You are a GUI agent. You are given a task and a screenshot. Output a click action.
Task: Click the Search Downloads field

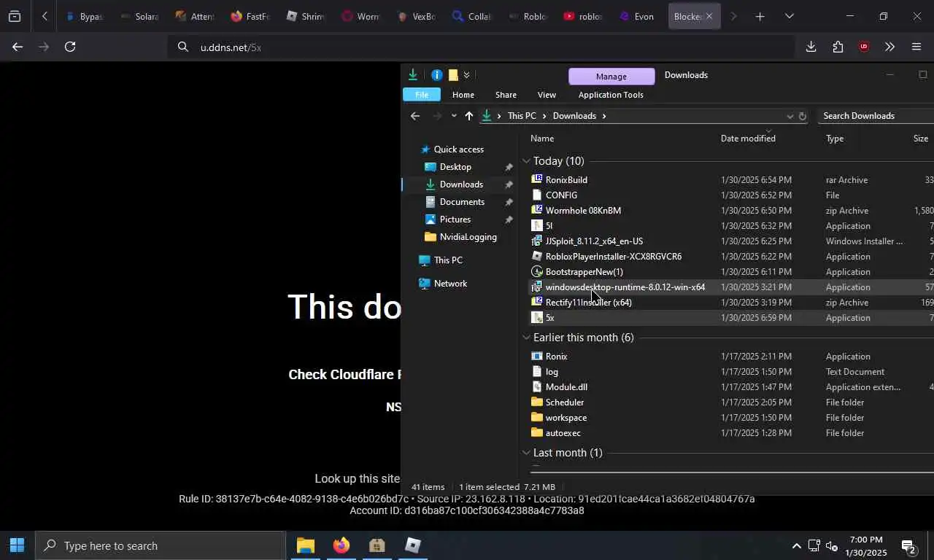click(874, 116)
